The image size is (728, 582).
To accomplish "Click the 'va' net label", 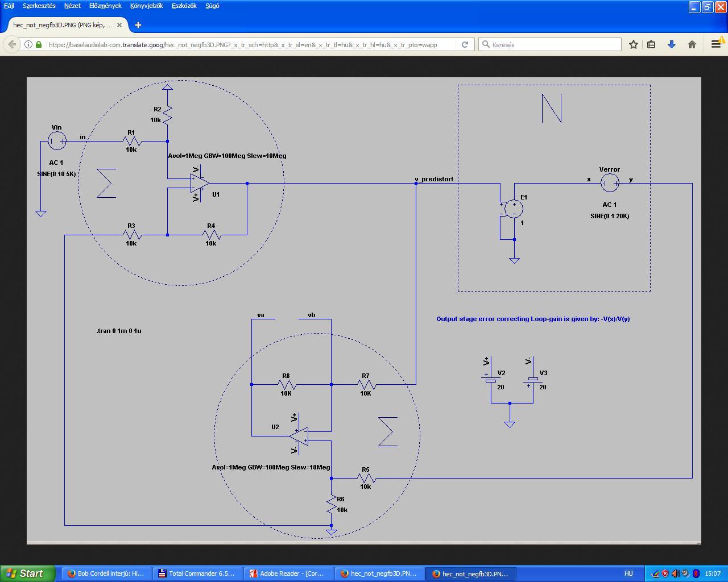I will (260, 315).
